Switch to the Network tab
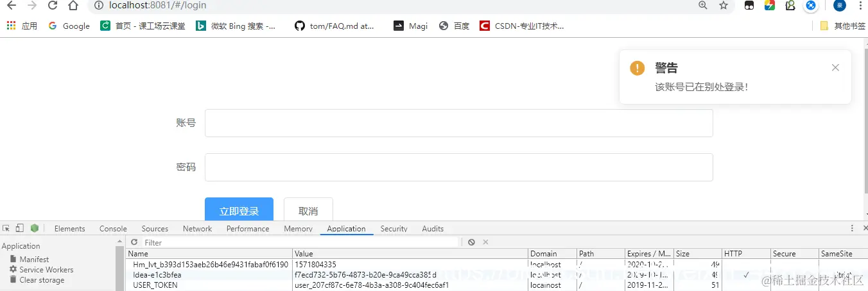 click(197, 229)
